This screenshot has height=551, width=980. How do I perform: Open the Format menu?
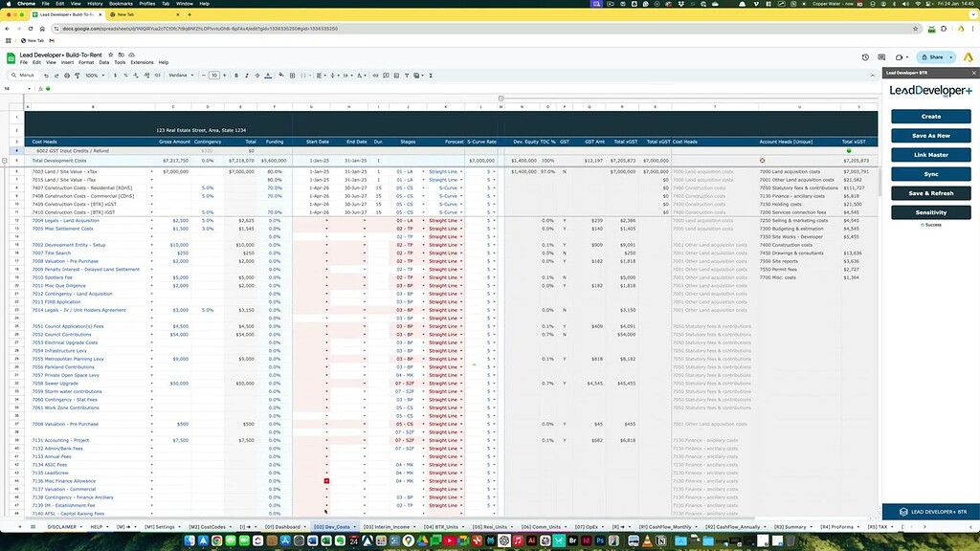point(86,62)
